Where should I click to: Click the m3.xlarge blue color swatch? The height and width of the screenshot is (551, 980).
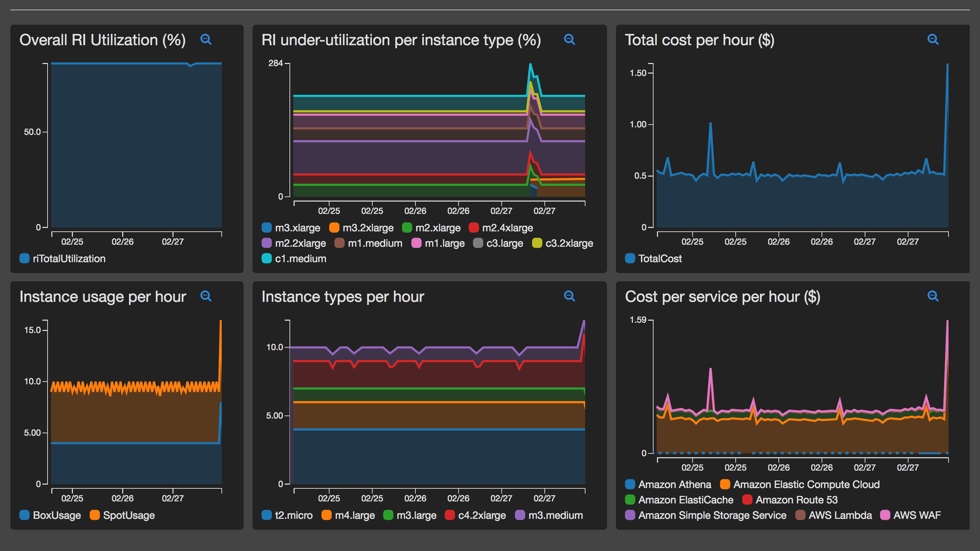coord(267,228)
